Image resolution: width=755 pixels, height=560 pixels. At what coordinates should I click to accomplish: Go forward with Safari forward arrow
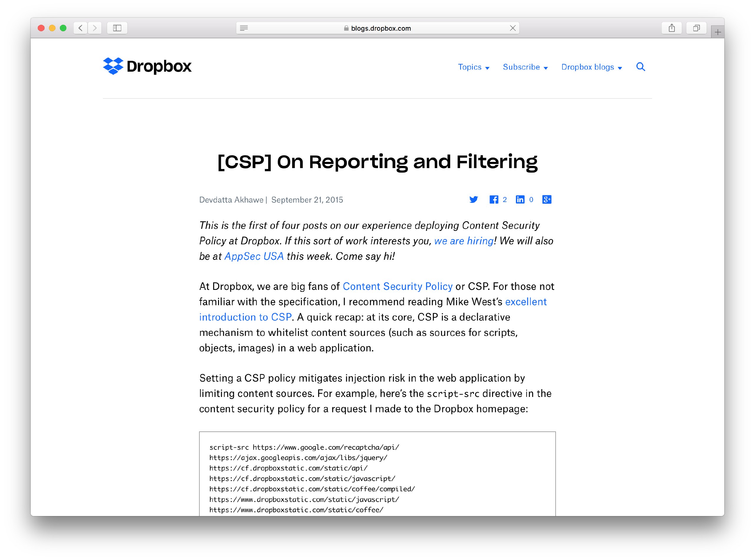(95, 28)
